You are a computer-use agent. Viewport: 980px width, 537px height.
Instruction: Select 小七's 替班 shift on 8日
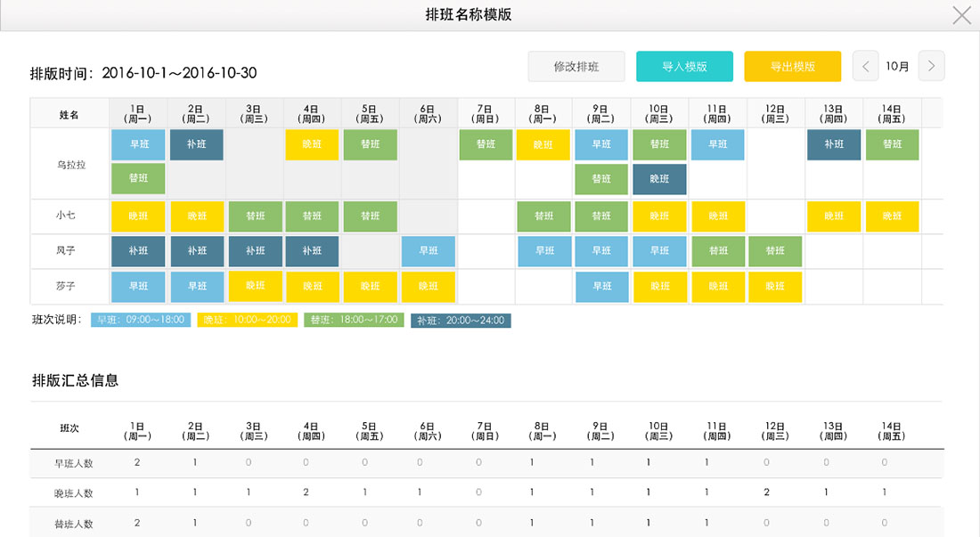click(544, 216)
